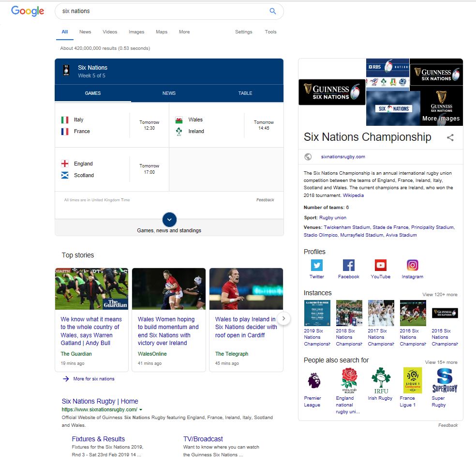Open the Rugby union sport link
This screenshot has width=476, height=466.
(x=333, y=218)
